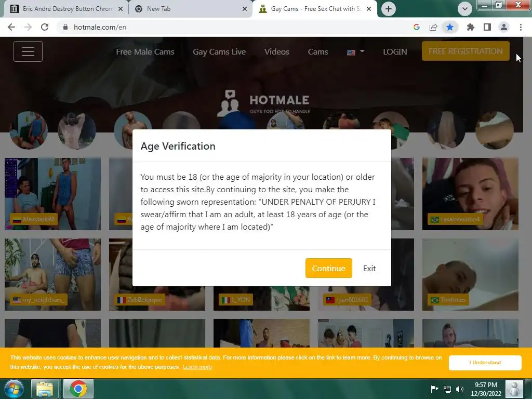
Task: Expand the tab search chevron
Action: (x=465, y=9)
